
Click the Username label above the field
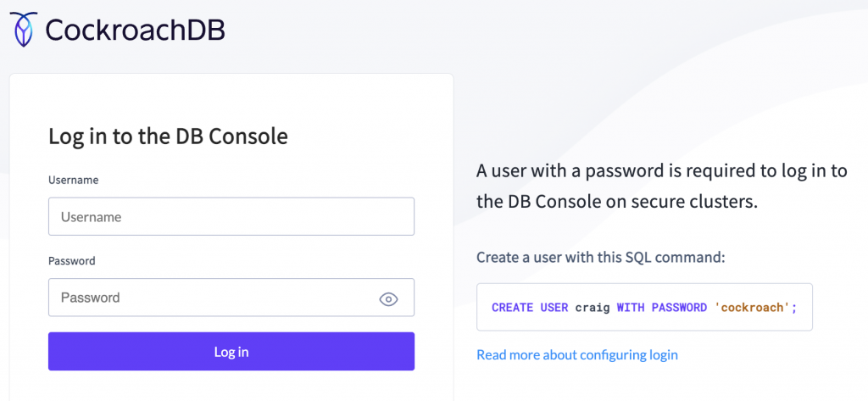tap(74, 181)
